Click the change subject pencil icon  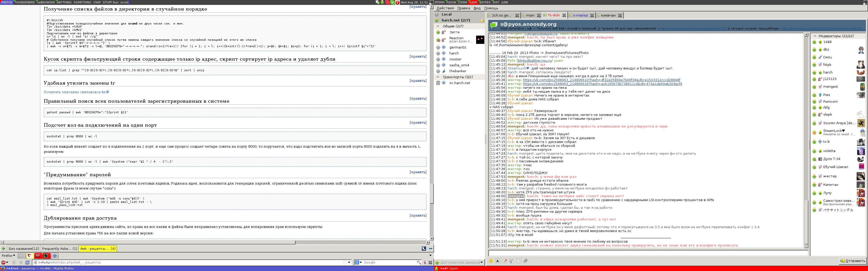pos(505,261)
